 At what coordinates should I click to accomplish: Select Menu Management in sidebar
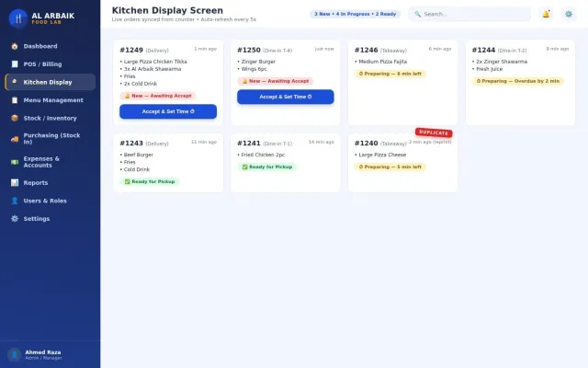click(x=51, y=100)
